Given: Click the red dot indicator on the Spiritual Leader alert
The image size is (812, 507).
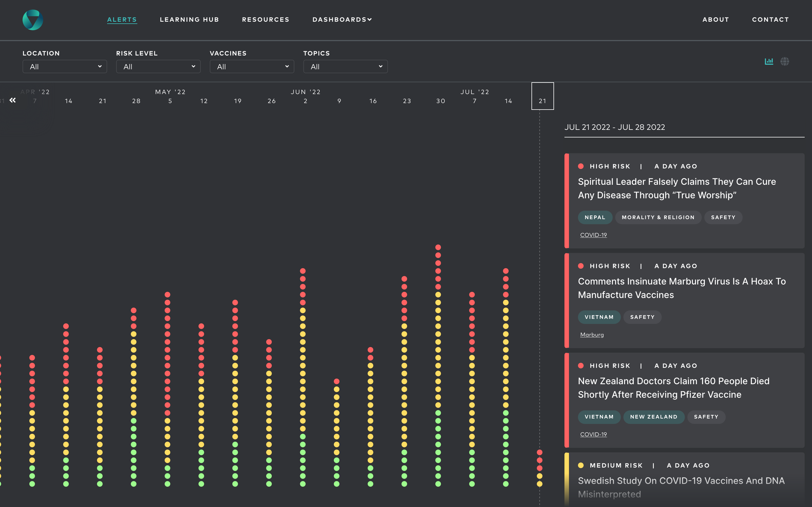Looking at the screenshot, I should 581,166.
